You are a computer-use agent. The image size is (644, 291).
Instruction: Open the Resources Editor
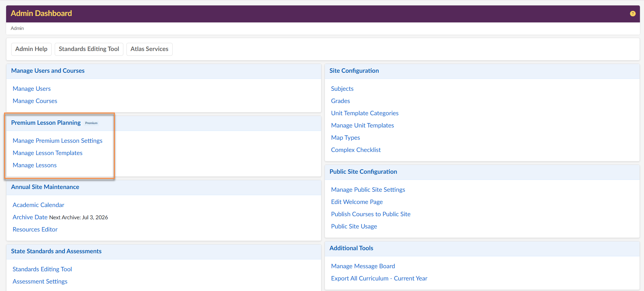click(35, 229)
